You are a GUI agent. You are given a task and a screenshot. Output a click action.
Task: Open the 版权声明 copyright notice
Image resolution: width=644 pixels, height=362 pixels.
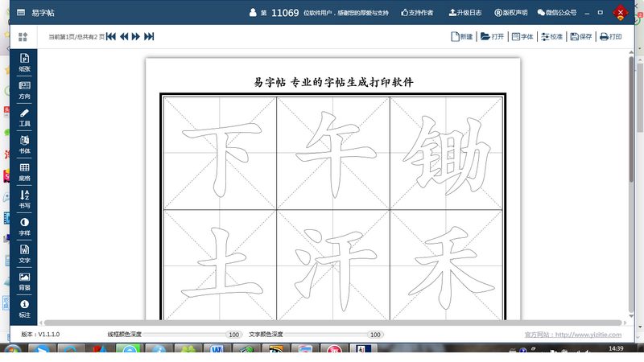tap(510, 13)
